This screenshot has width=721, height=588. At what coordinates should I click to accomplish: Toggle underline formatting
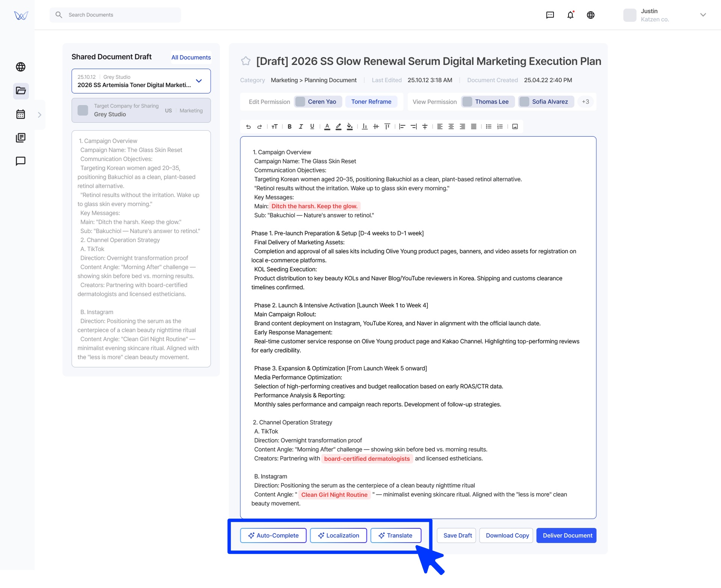[x=312, y=127]
